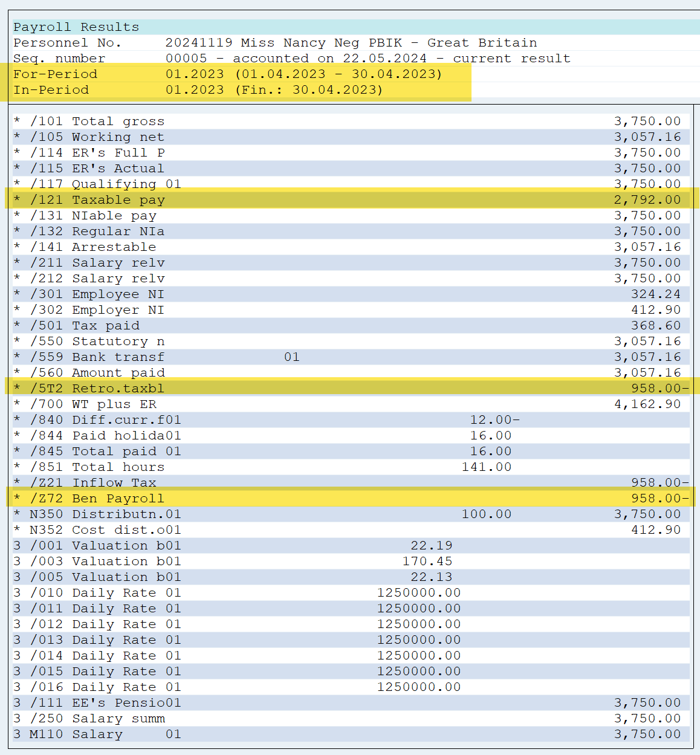Screen dimensions: 700x755
Task: Select N350 percentage value 100.00
Action: click(x=487, y=514)
